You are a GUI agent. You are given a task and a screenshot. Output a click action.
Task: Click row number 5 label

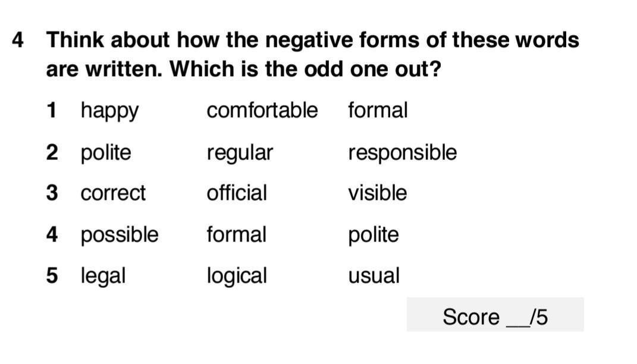[x=52, y=276]
